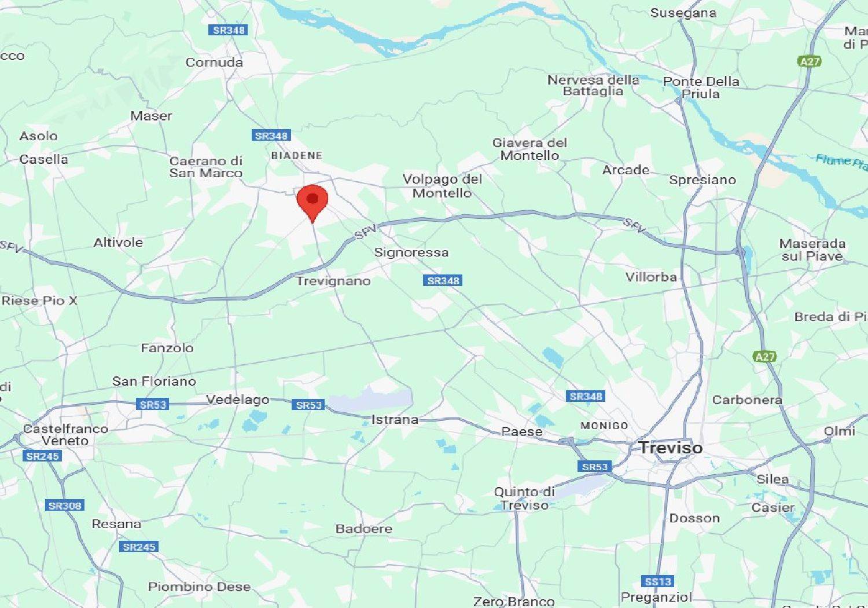Viewport: 868px width, 608px height.
Task: Select the Istrana town label
Action: (x=395, y=419)
